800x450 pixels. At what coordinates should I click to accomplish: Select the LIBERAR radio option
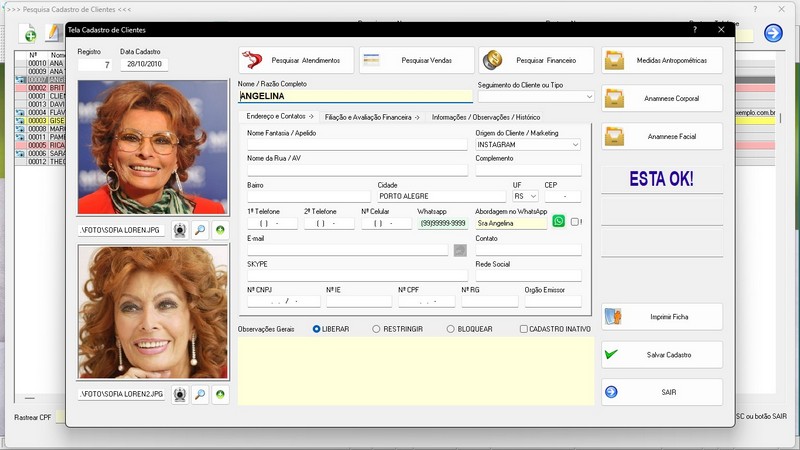(x=331, y=329)
